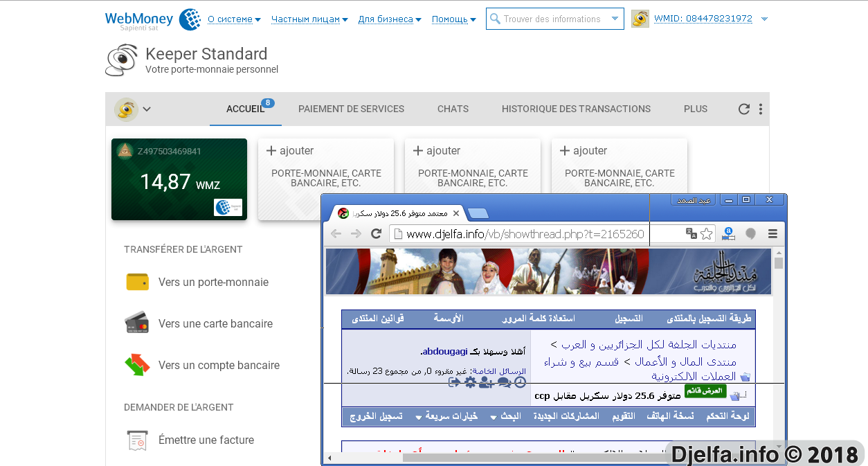Open the Chrome hamburger menu
868x466 pixels.
coord(773,234)
